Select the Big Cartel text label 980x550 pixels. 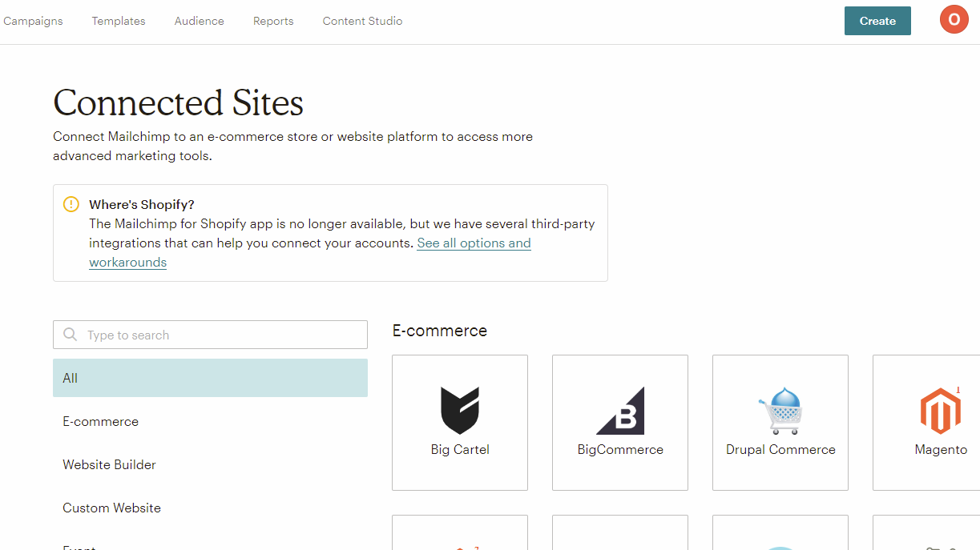pyautogui.click(x=460, y=450)
